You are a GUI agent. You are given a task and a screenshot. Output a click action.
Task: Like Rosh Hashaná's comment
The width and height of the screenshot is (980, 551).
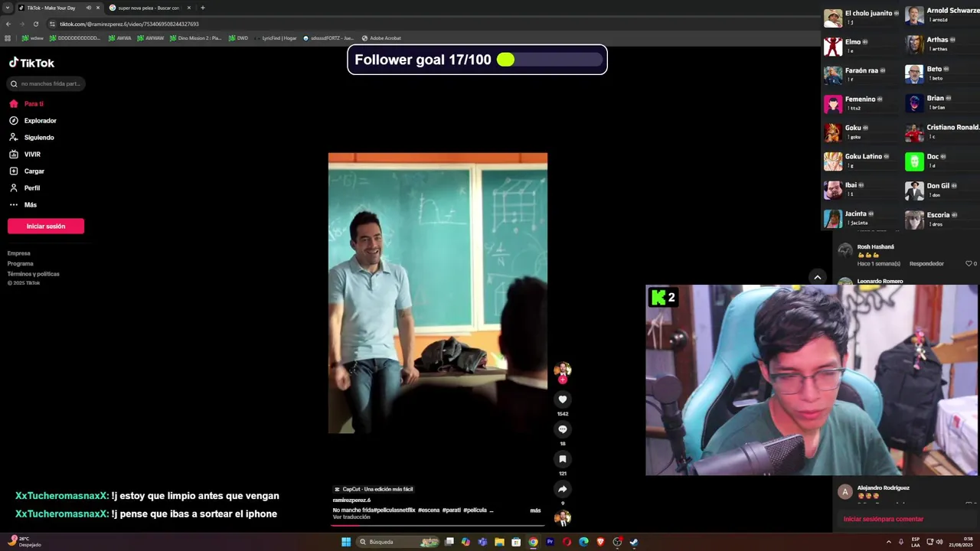pos(969,263)
